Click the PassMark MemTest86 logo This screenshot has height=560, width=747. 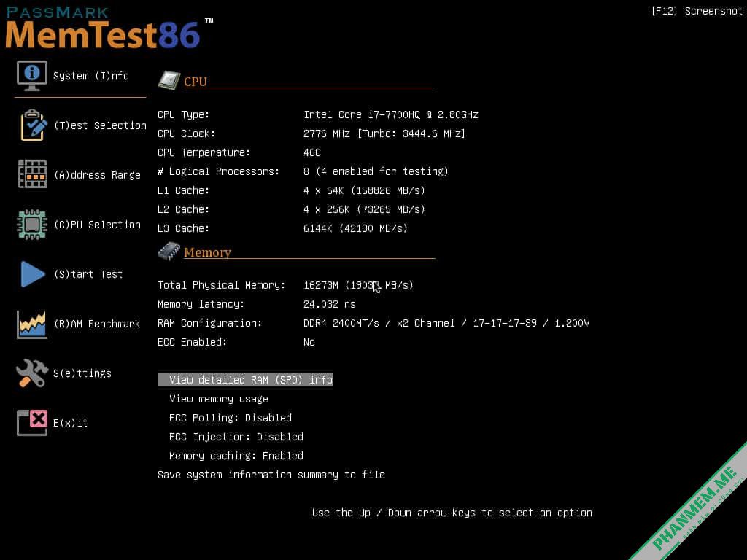[109, 28]
